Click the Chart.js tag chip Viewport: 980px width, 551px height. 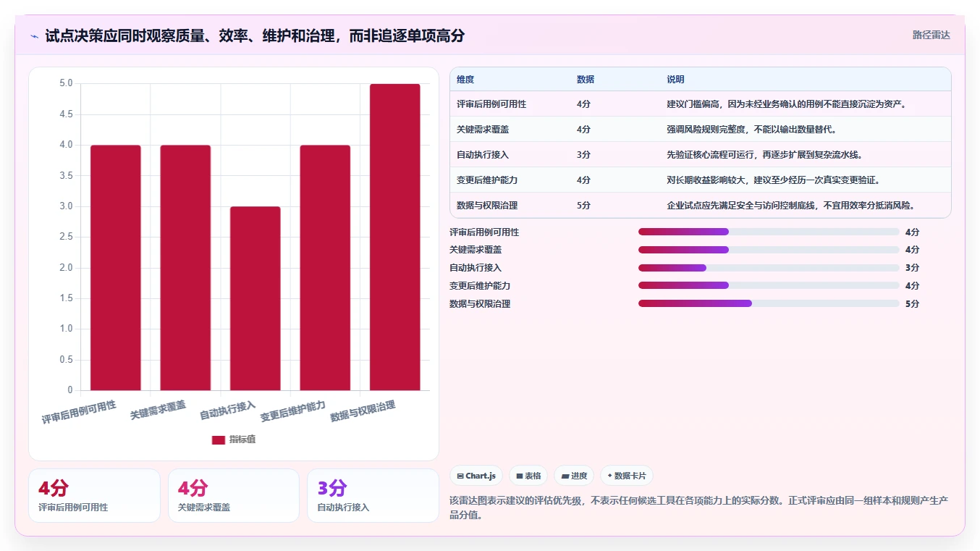point(476,476)
